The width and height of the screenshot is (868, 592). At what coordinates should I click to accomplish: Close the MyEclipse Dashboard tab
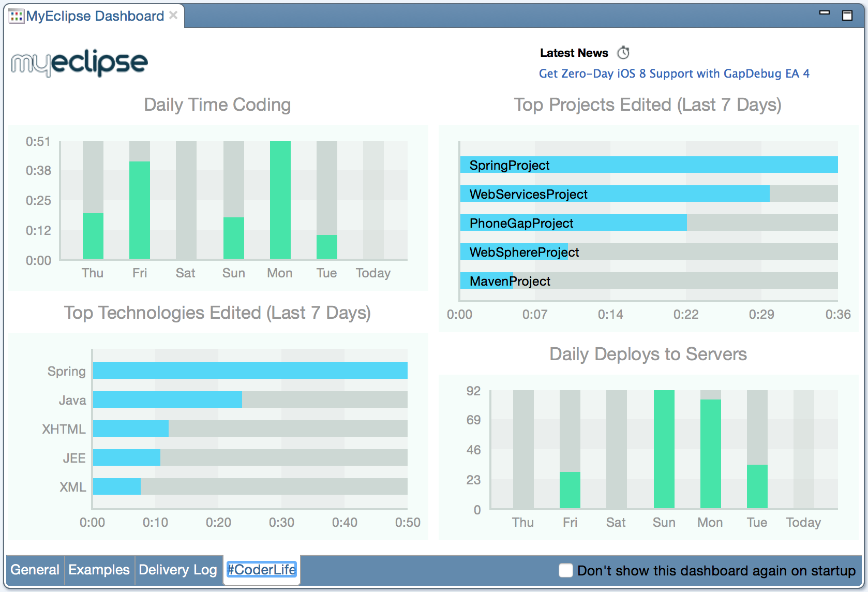(x=173, y=16)
